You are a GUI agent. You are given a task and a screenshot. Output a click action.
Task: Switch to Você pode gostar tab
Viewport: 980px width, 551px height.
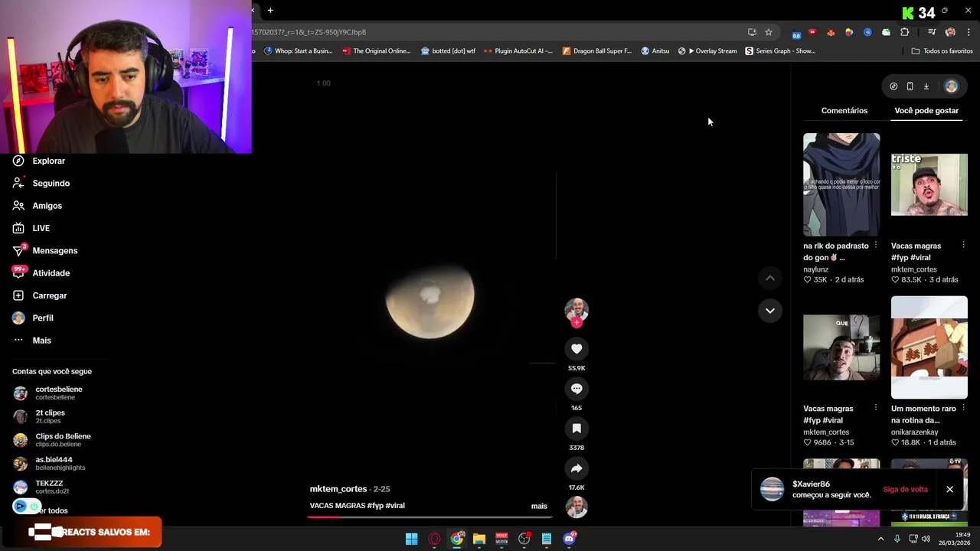pos(926,110)
